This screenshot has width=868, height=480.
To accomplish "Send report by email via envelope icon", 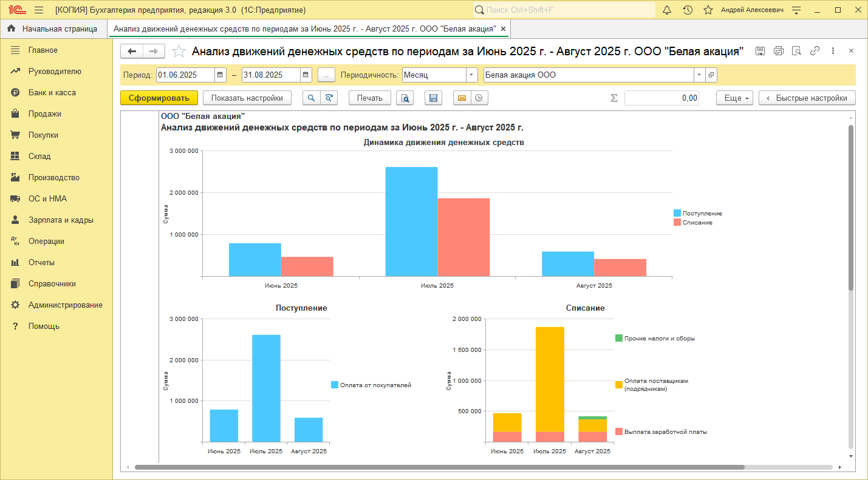I will click(x=462, y=98).
